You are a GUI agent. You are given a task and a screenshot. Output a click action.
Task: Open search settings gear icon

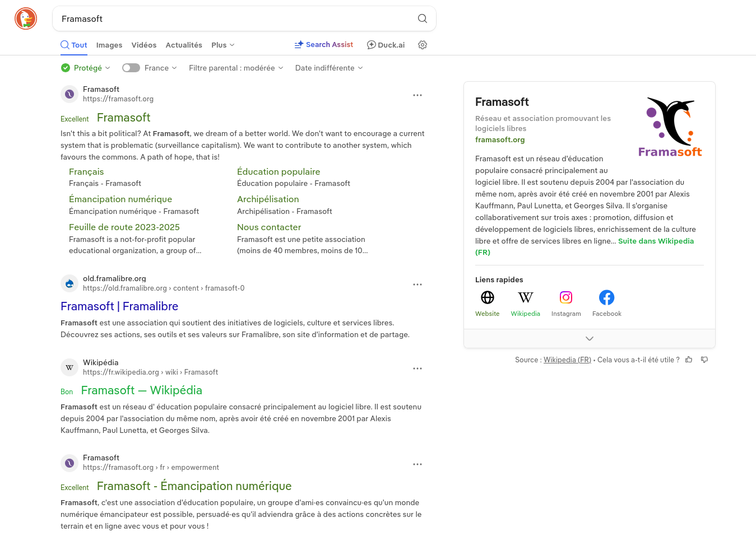tap(423, 45)
